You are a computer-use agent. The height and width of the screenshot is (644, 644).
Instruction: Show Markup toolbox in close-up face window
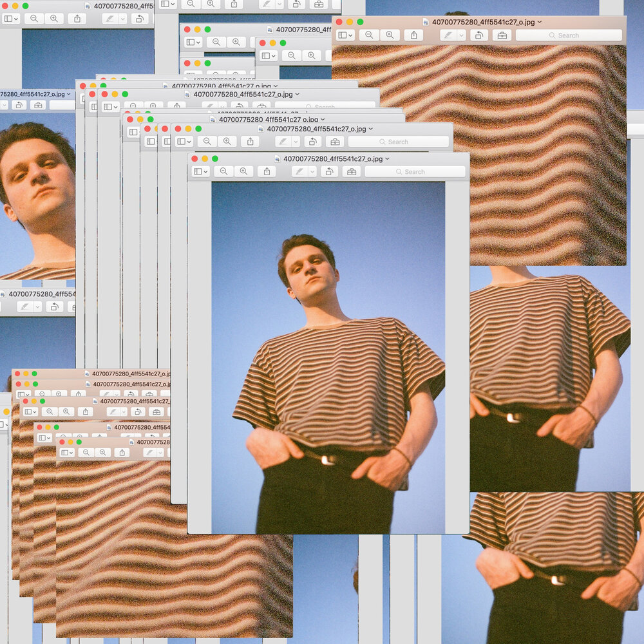38,105
